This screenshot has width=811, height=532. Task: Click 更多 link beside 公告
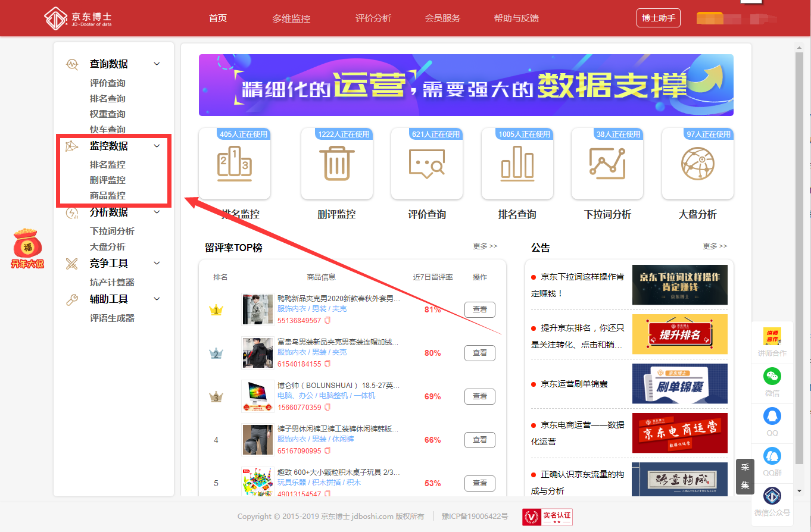pos(715,246)
